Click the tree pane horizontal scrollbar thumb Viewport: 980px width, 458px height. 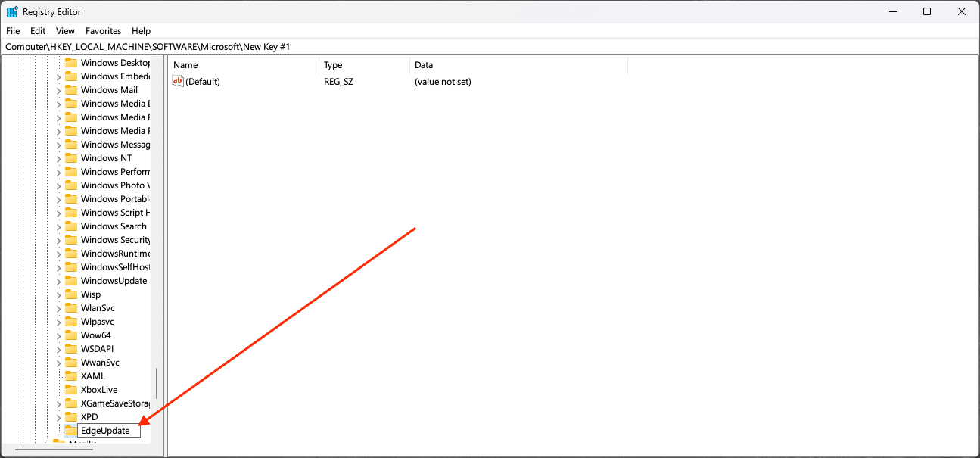coord(54,449)
